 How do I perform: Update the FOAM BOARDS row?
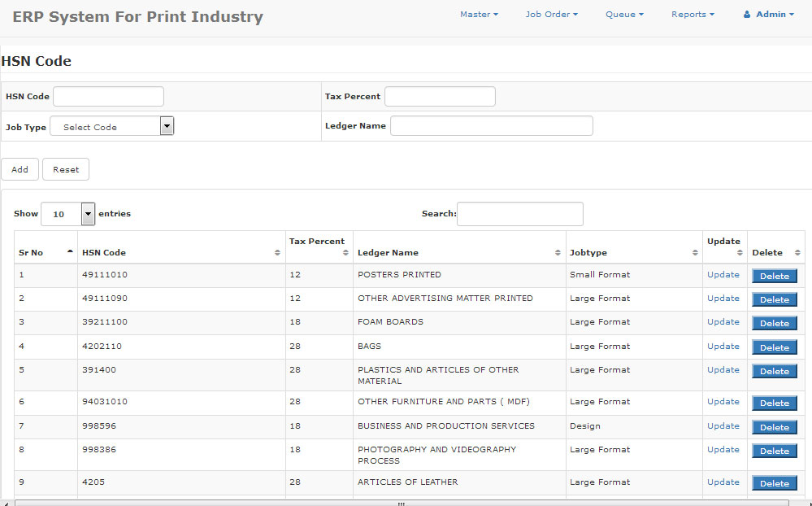[x=723, y=322]
